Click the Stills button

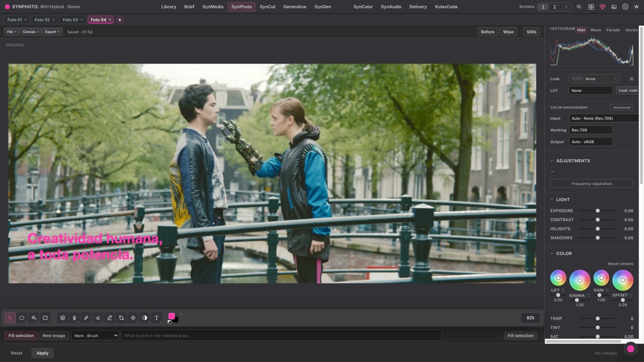[531, 32]
